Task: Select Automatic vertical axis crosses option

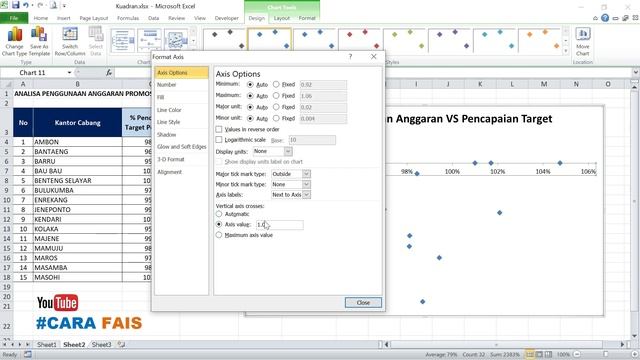Action: click(219, 214)
